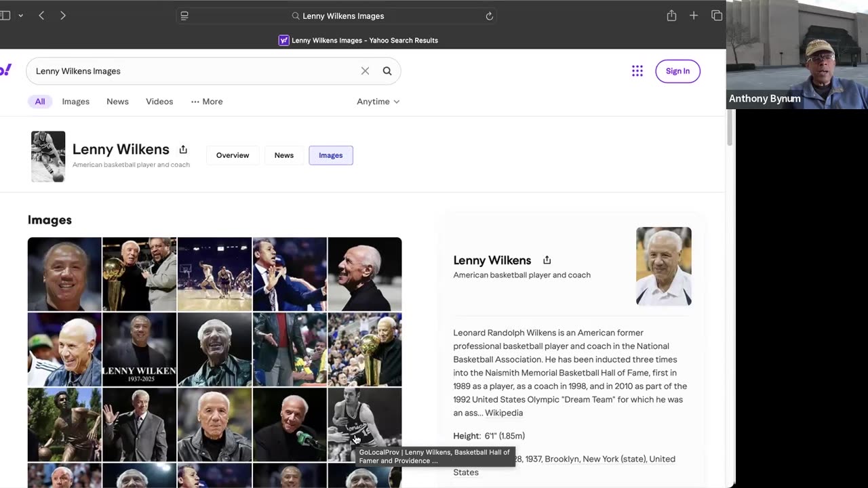This screenshot has height=488, width=868.
Task: Open the page menu icon in address bar
Action: click(184, 16)
